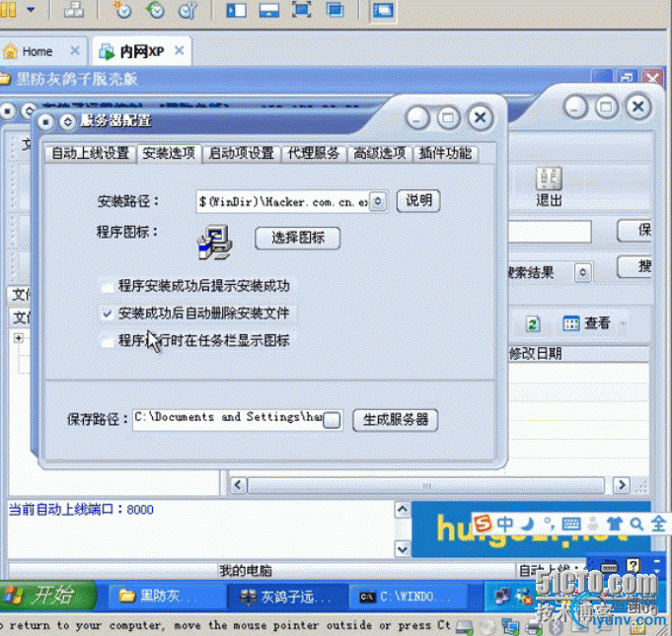Open Sogou soft keyboard icon
This screenshot has width=672, height=636.
571,524
